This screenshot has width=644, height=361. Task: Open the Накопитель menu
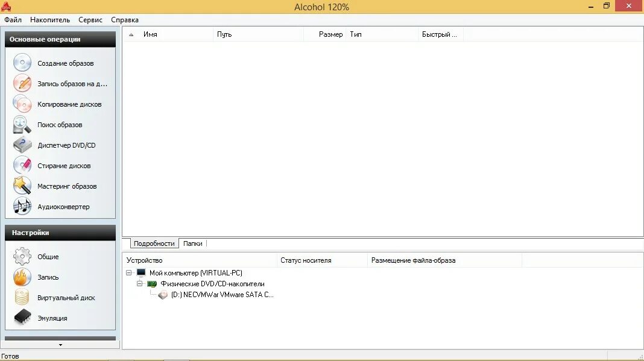click(50, 20)
